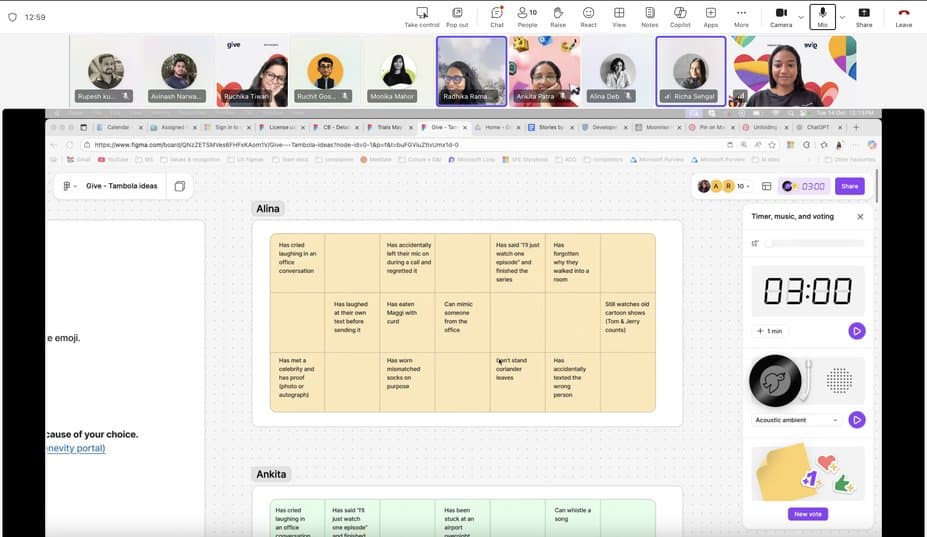
Task: Toggle the Mic mute state
Action: (x=822, y=17)
